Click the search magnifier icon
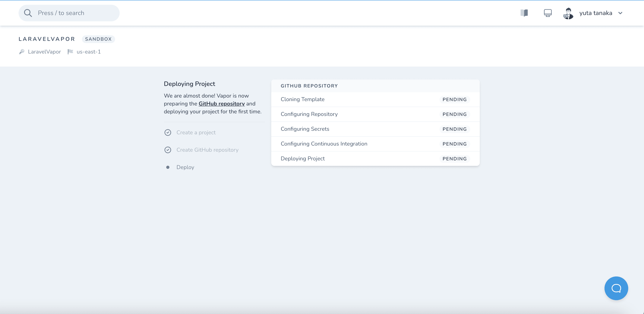Viewport: 644px width, 314px height. point(28,13)
